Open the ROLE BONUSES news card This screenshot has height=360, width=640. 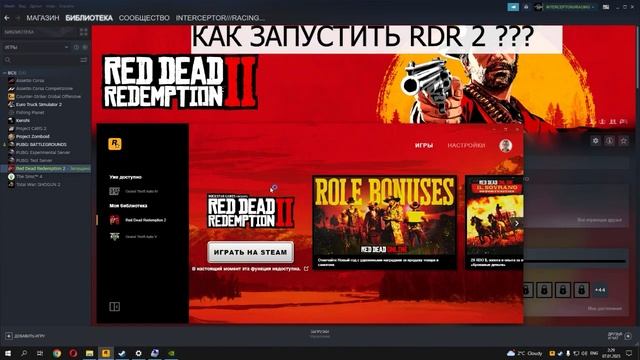pyautogui.click(x=384, y=222)
